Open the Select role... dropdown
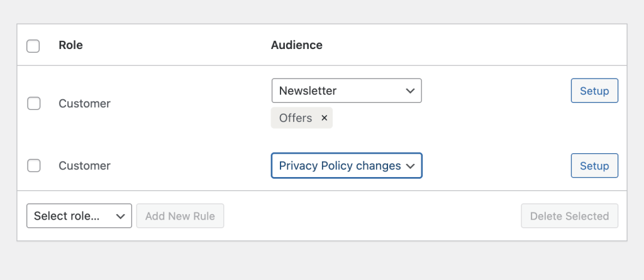Image resolution: width=644 pixels, height=280 pixels. pyautogui.click(x=72, y=216)
